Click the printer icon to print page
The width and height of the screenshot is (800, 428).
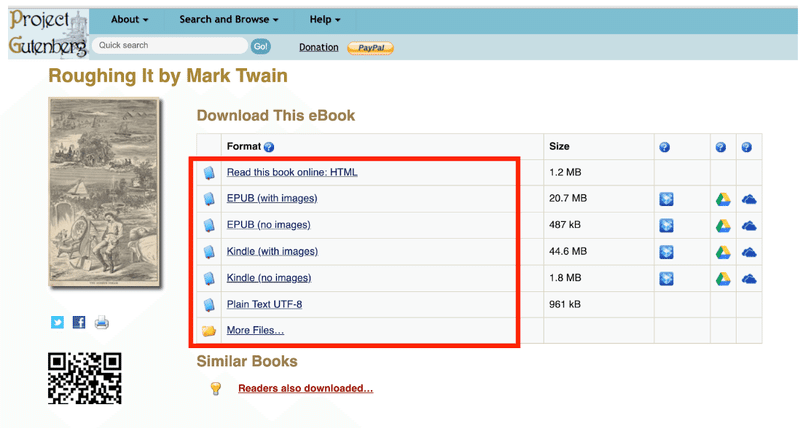[x=102, y=322]
